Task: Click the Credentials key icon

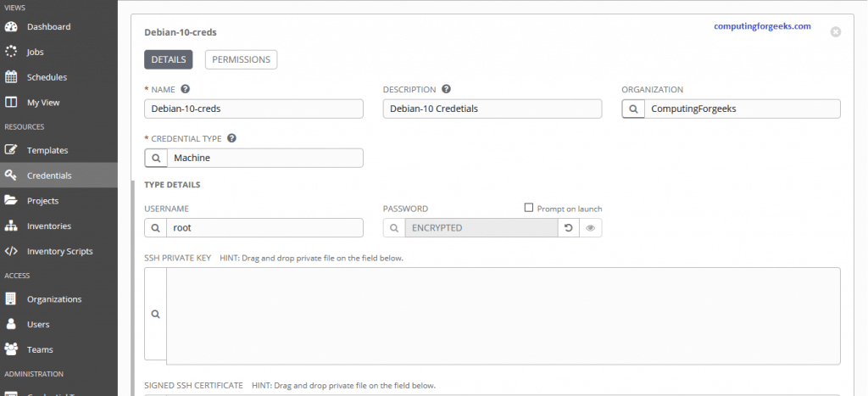Action: coord(11,176)
